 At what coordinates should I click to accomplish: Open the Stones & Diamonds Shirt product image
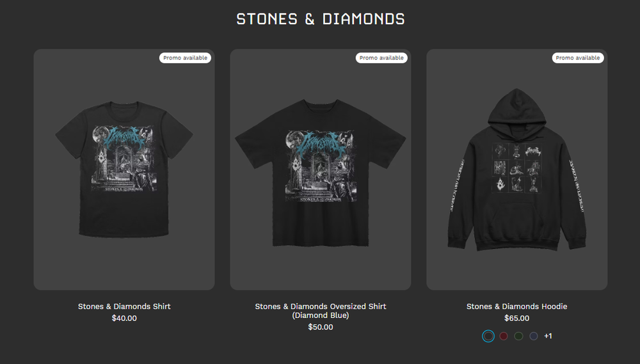coord(124,170)
